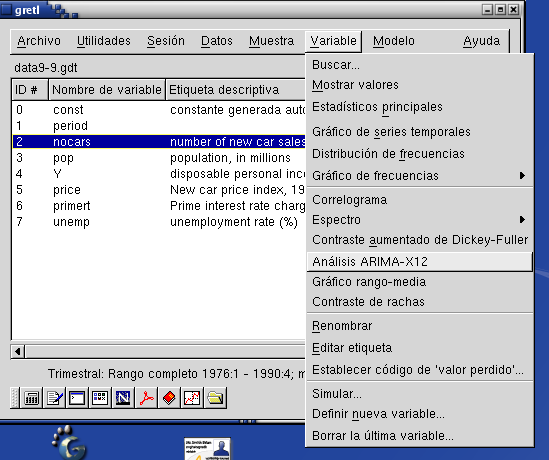Select the pop variable row

tap(159, 158)
